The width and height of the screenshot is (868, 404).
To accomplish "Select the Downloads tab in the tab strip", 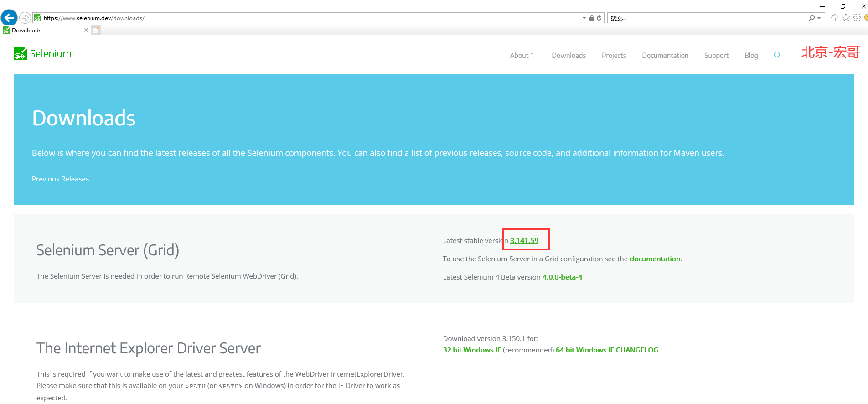I will [45, 30].
